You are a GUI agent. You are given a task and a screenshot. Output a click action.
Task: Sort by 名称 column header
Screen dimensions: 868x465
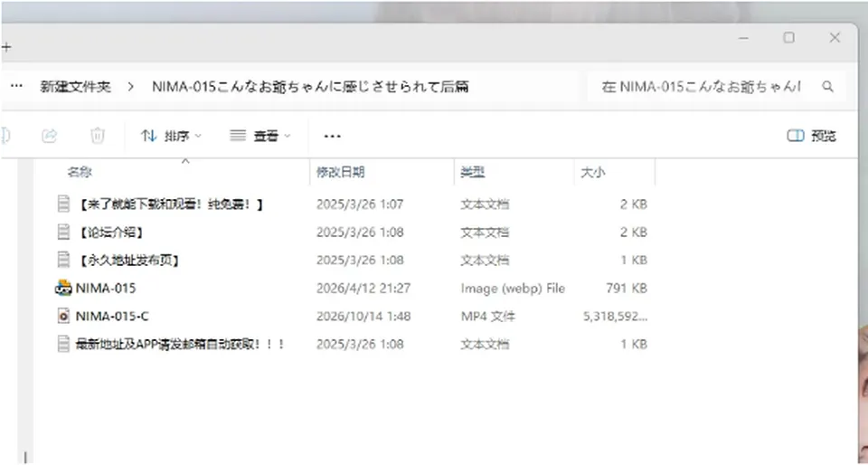[x=80, y=172]
